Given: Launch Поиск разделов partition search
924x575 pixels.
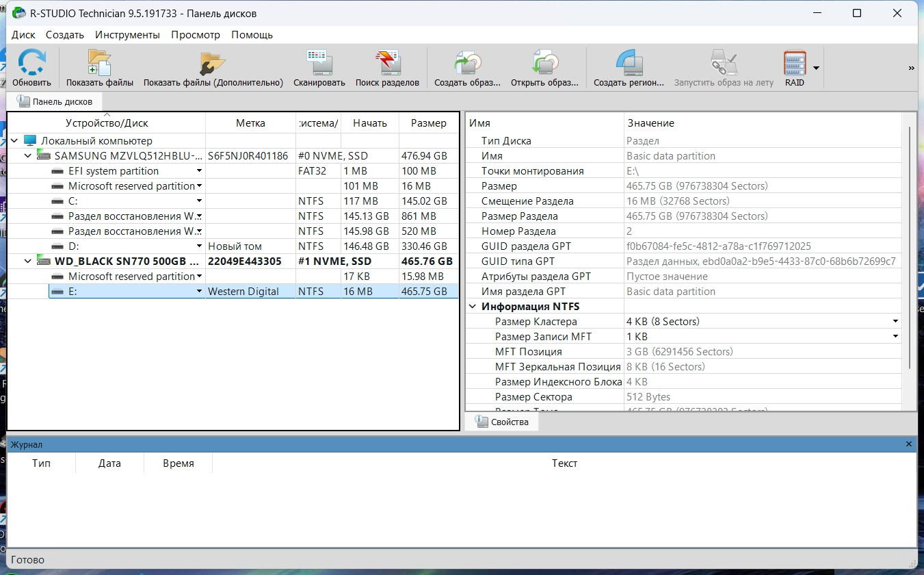Looking at the screenshot, I should tap(387, 63).
